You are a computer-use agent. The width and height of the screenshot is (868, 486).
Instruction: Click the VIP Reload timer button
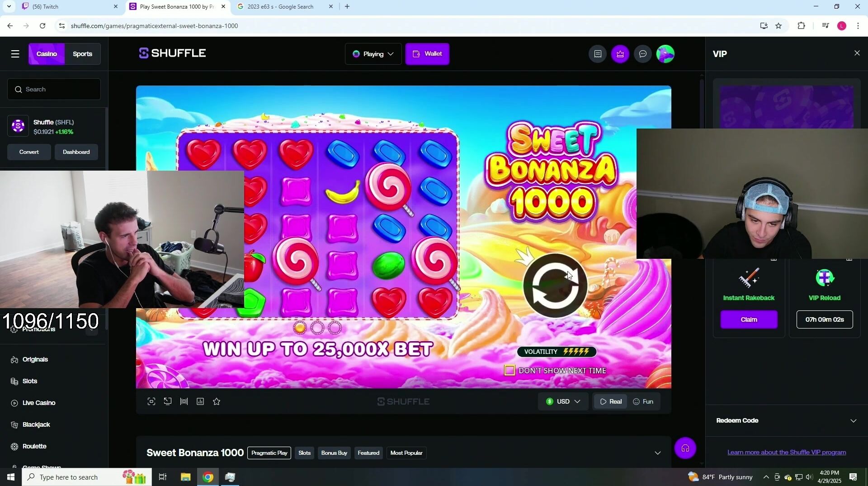(x=825, y=319)
